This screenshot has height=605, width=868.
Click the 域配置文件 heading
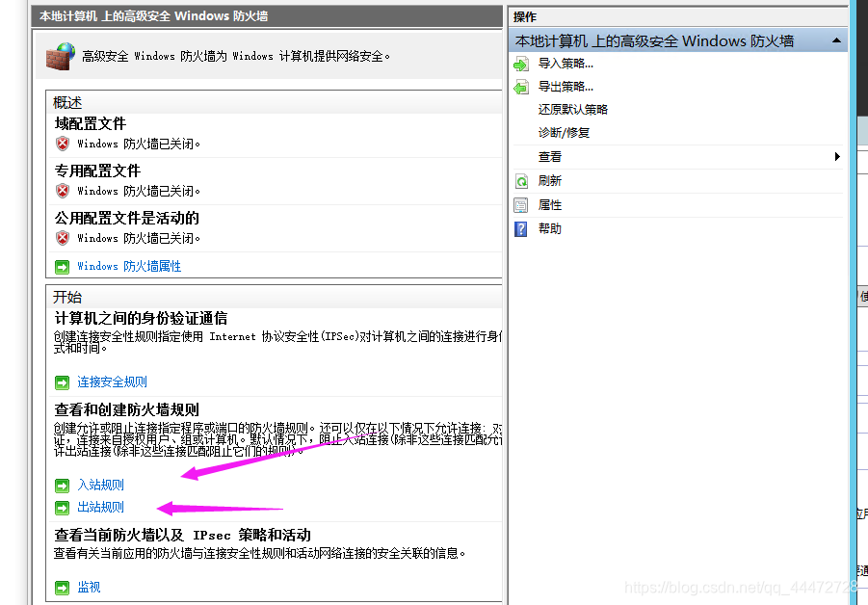(91, 123)
